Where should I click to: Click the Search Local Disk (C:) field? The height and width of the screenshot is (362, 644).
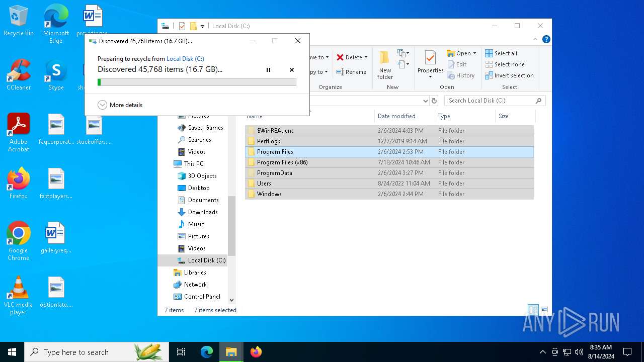point(495,101)
